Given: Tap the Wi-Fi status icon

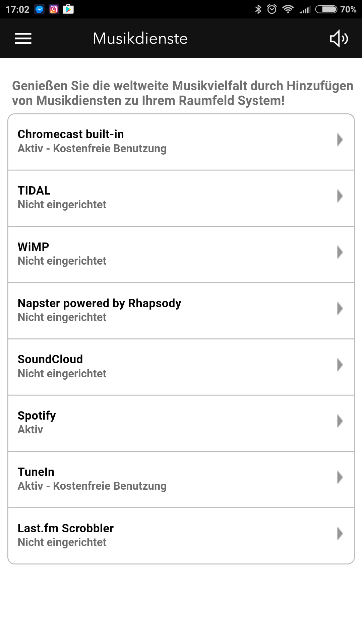Looking at the screenshot, I should click(288, 9).
